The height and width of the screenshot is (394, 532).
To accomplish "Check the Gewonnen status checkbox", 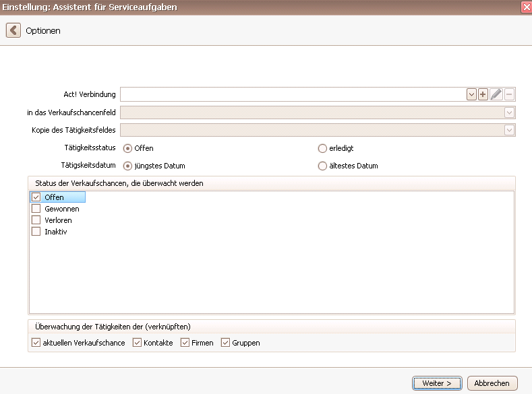I will 36,209.
